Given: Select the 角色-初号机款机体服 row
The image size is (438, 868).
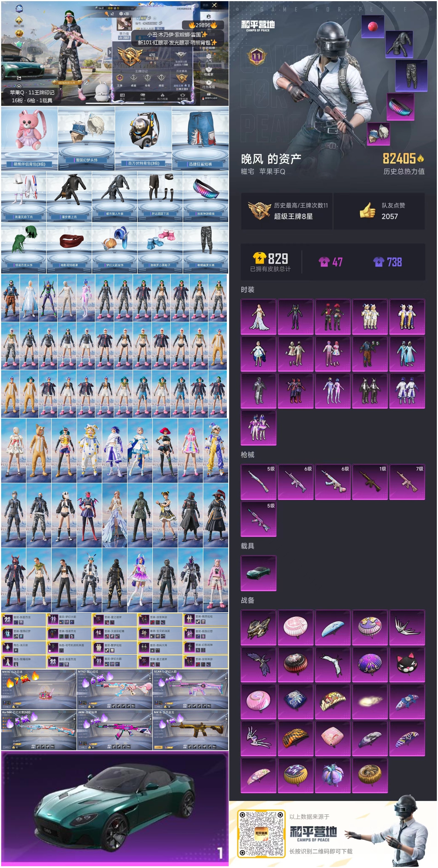Looking at the screenshot, I should [x=69, y=647].
